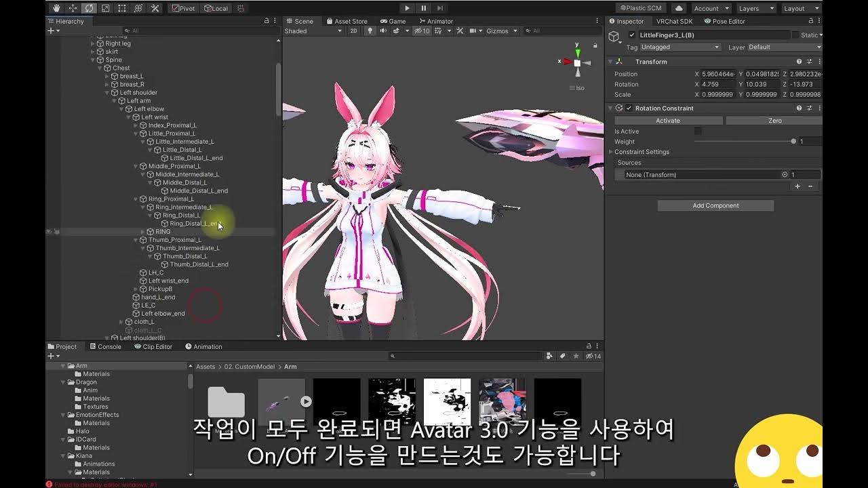Select the combined Transform tool
Image resolution: width=868 pixels, height=488 pixels.
click(138, 8)
